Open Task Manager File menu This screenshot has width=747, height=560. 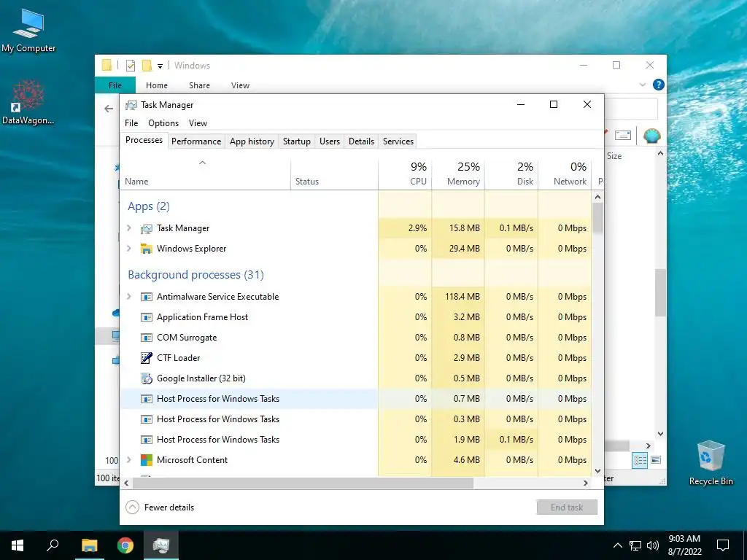pyautogui.click(x=131, y=122)
